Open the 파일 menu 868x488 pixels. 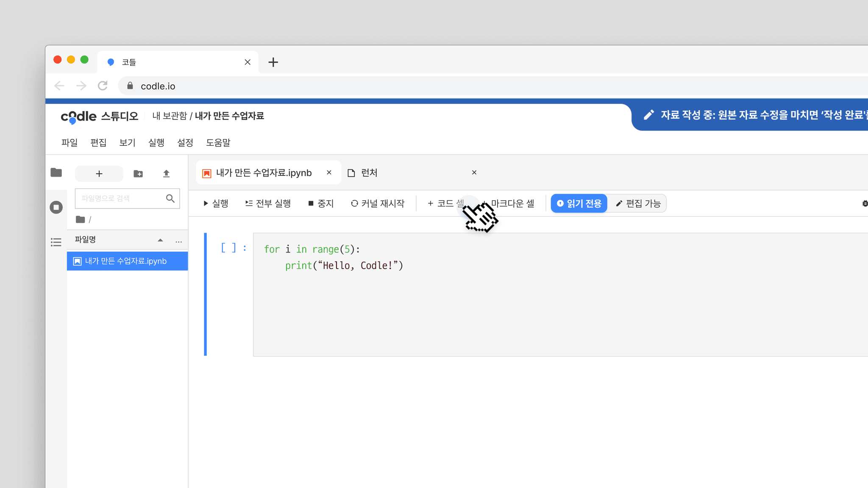pyautogui.click(x=70, y=143)
